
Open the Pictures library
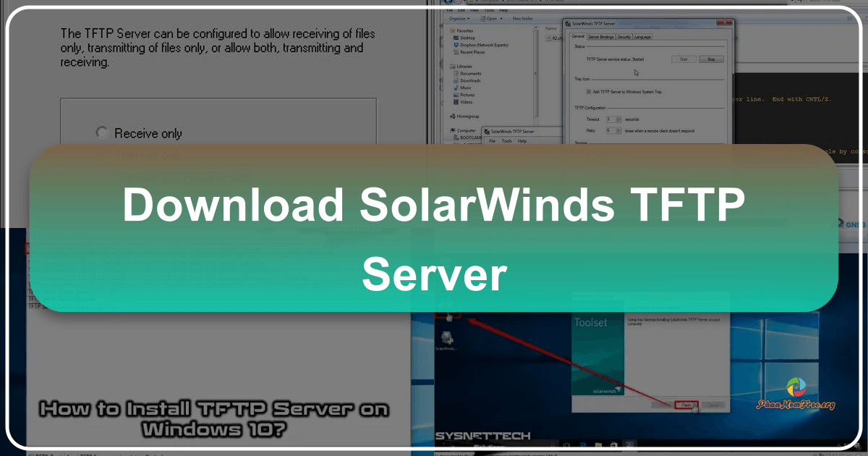click(469, 95)
